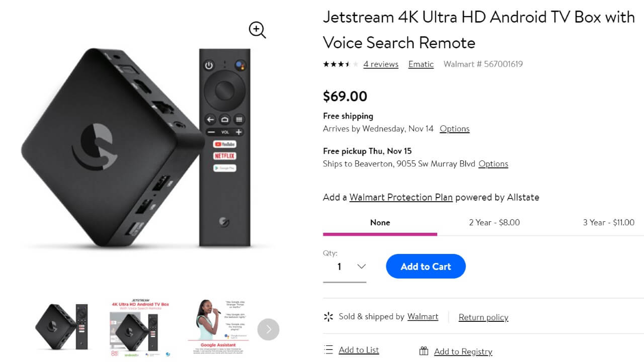Viewport: 644px width, 362px height.
Task: Click the star rating icons
Action: pyautogui.click(x=341, y=64)
